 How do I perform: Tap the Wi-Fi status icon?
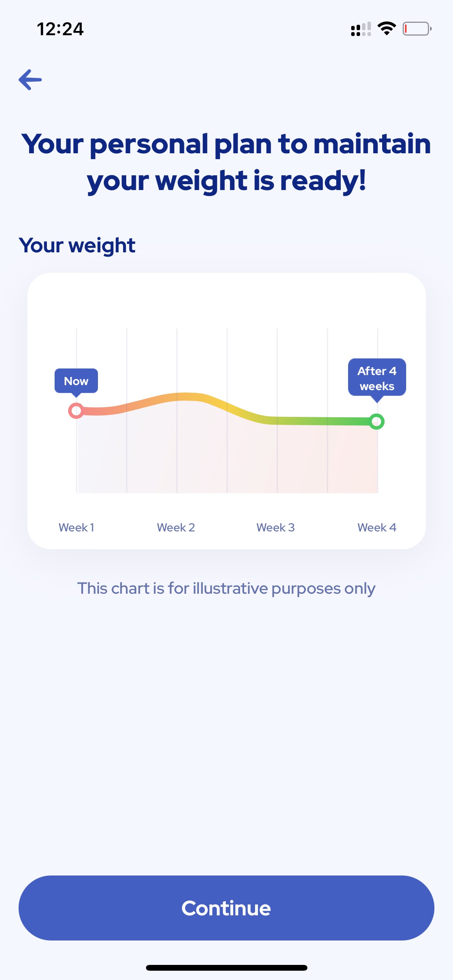[x=386, y=29]
